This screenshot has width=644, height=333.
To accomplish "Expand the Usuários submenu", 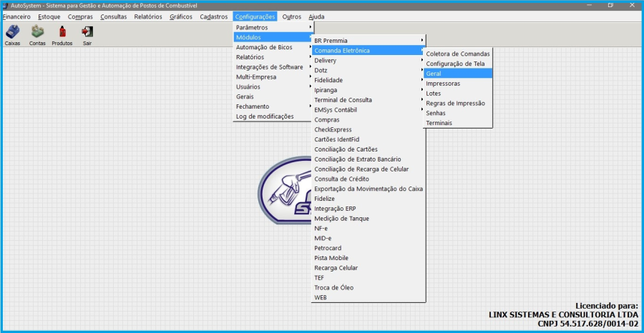I will (x=273, y=86).
